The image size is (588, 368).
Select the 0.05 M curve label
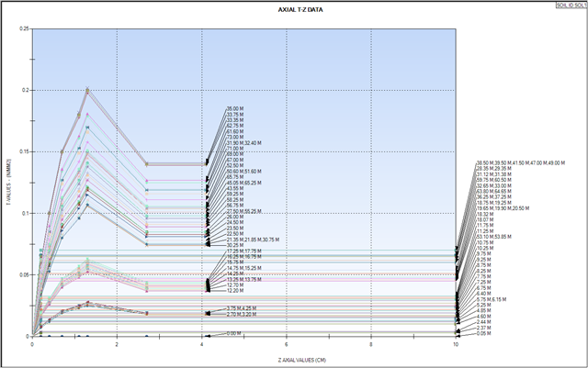(484, 333)
